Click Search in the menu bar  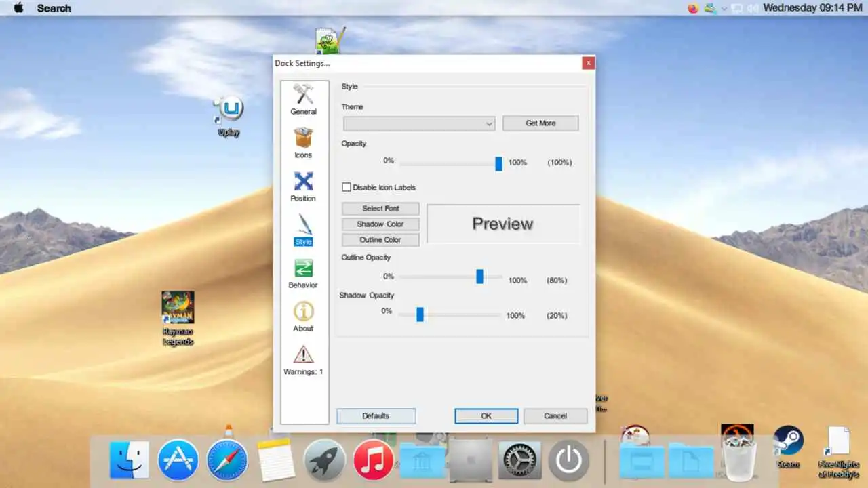pos(54,8)
